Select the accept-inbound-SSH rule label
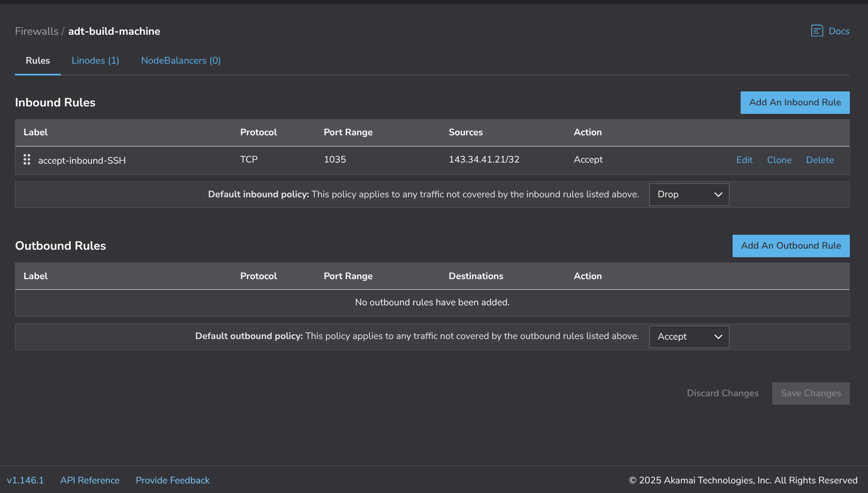This screenshot has width=868, height=493. pyautogui.click(x=82, y=160)
